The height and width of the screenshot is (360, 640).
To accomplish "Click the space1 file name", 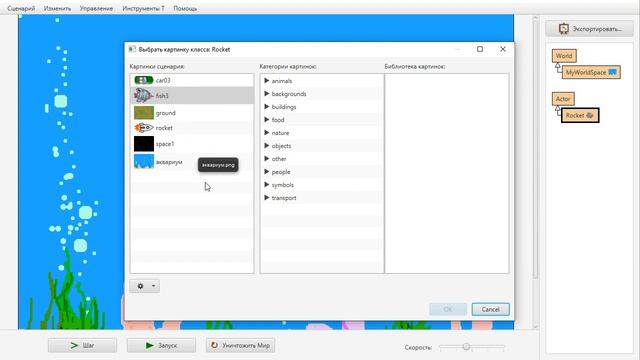I will [165, 144].
